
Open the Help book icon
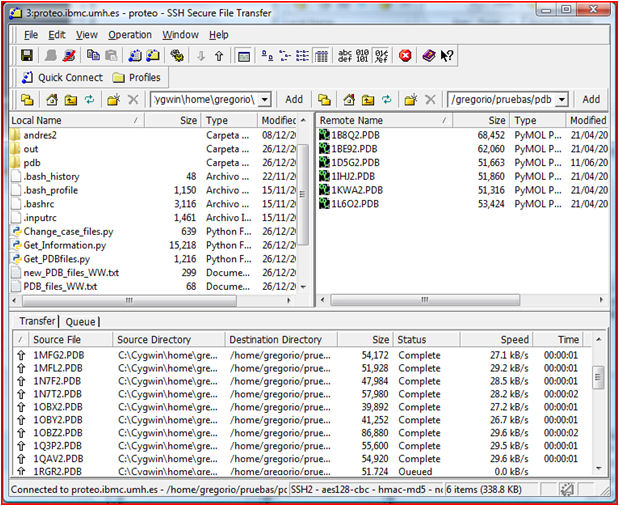(x=429, y=56)
